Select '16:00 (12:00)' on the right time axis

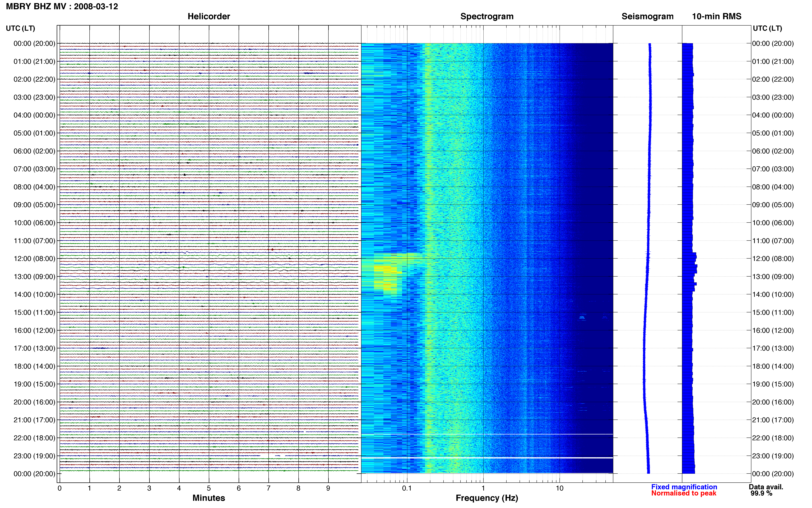pyautogui.click(x=773, y=330)
